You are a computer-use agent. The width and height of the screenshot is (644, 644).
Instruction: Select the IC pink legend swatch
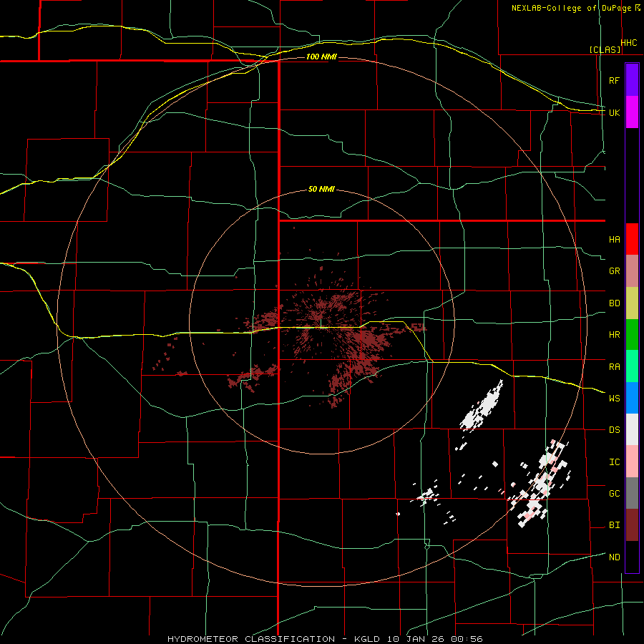632,462
